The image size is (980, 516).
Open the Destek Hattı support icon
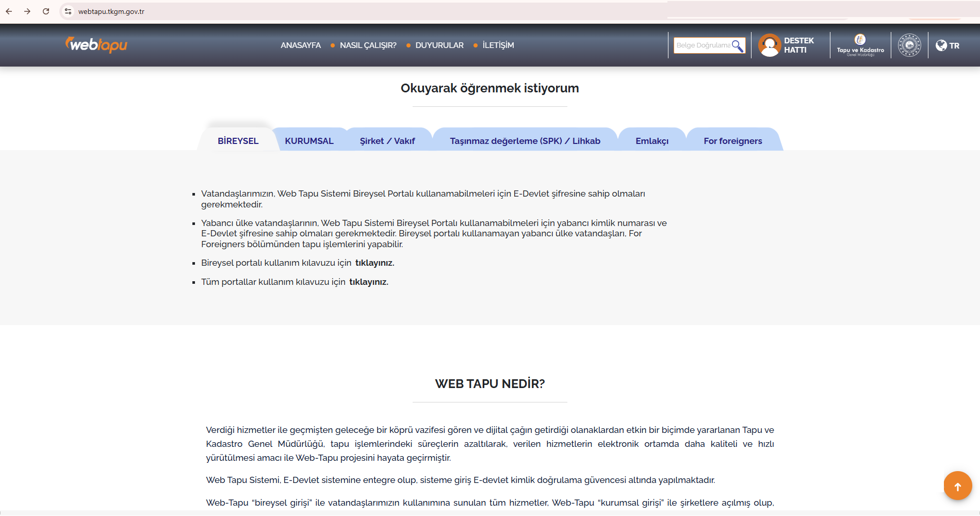[769, 45]
